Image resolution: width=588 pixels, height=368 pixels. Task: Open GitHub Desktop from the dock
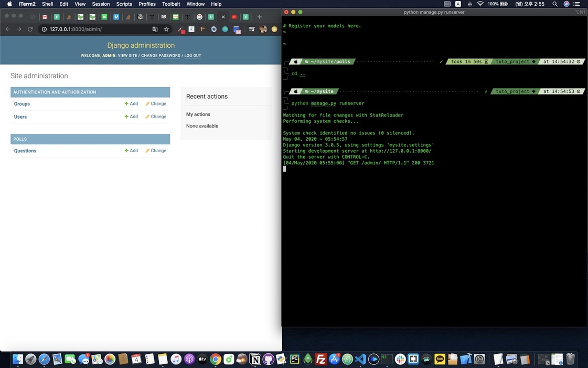point(268,360)
